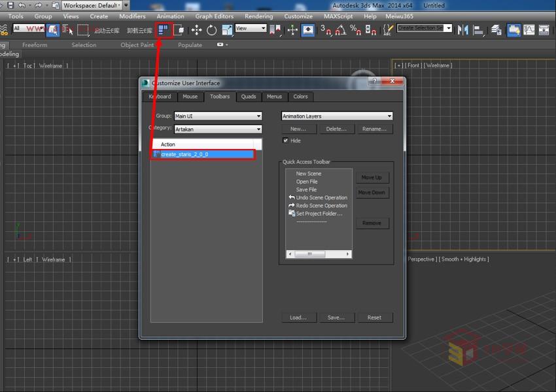Select Undo Scene Operation in Quick Access list

[318, 197]
